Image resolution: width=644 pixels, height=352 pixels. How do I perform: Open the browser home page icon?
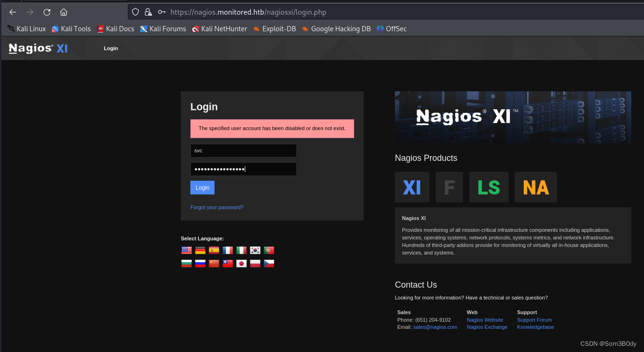click(63, 12)
